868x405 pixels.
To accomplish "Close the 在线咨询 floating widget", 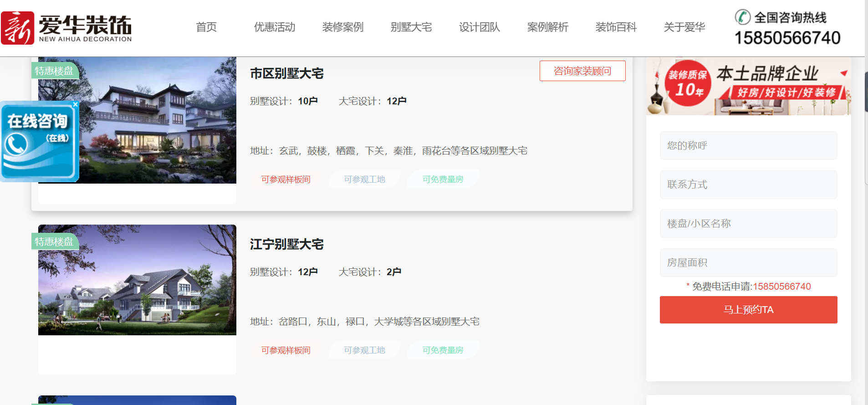I will coord(76,104).
